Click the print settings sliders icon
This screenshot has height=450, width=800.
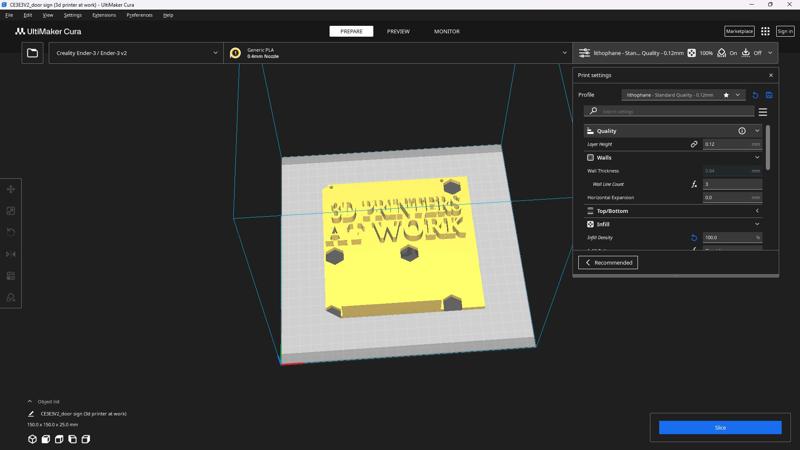pos(584,53)
